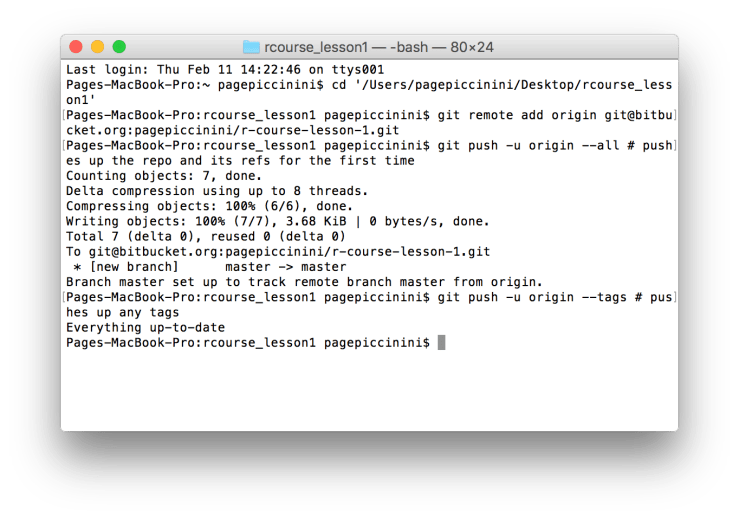Screen dimensions: 739x518
Task: Minimize the Terminal window with the yellow button
Action: (x=97, y=47)
